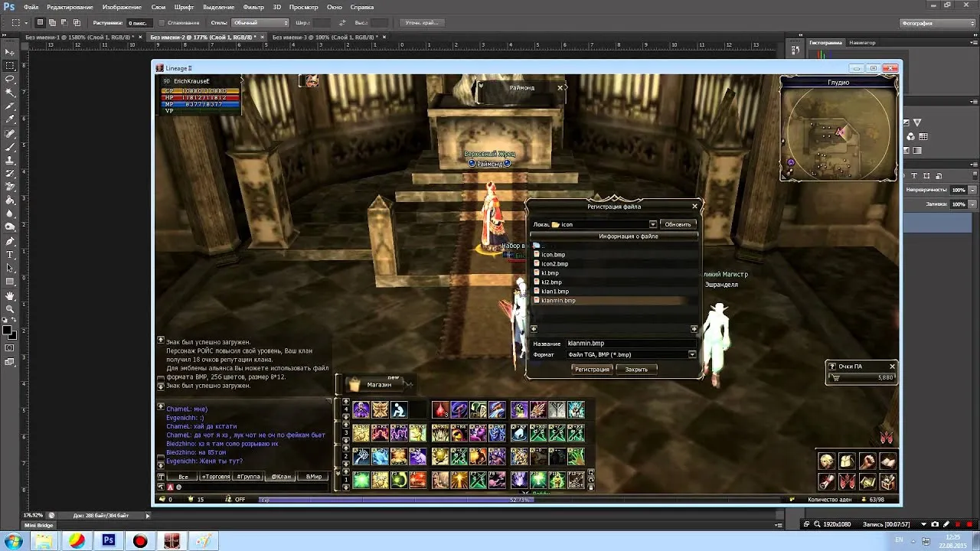
Task: Select klan1.bmp in file list
Action: [555, 292]
